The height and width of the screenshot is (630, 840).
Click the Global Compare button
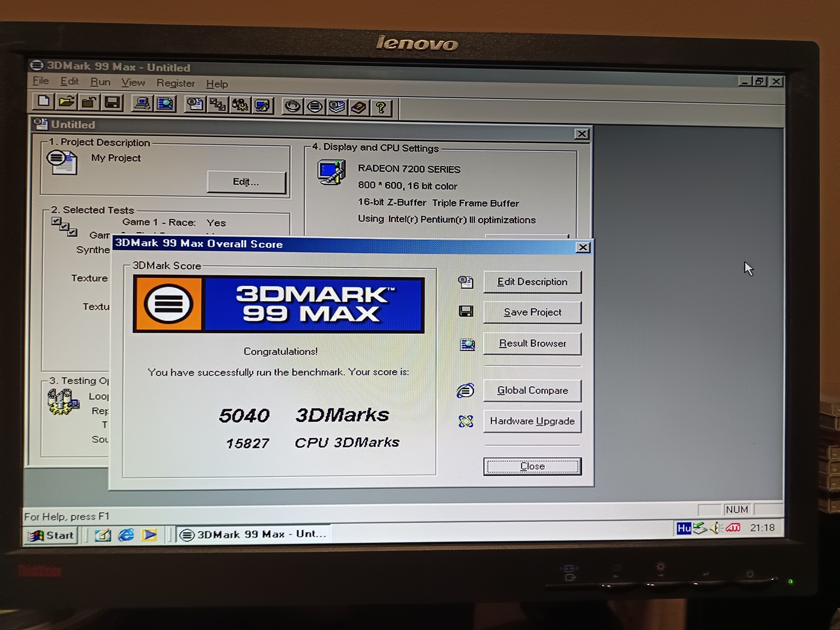pyautogui.click(x=532, y=390)
